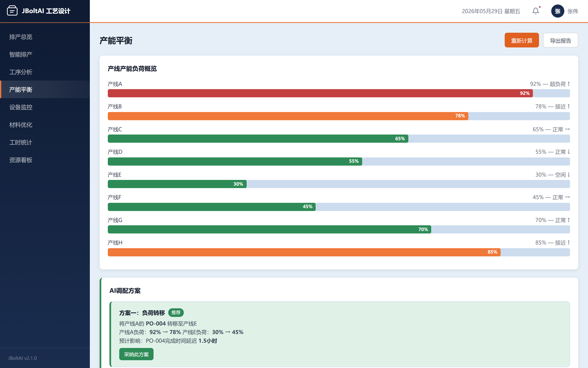
Task: Open 工时统计 in sidebar
Action: 45,142
